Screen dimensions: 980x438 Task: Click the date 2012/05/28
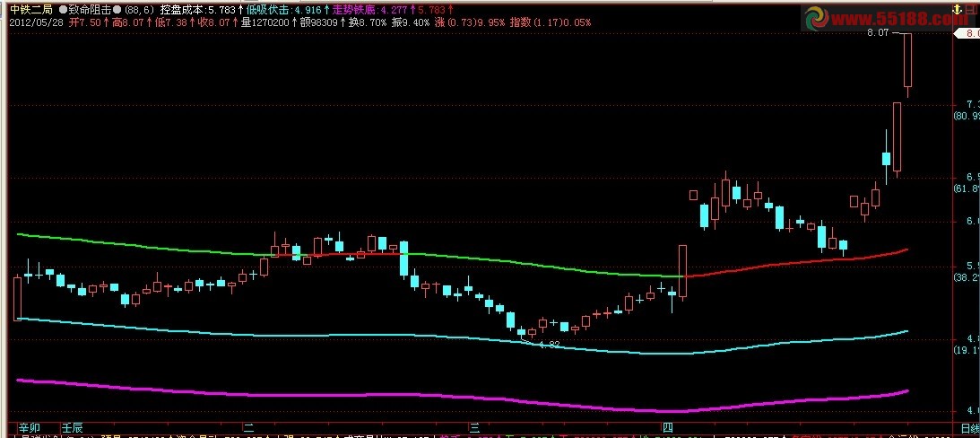(x=37, y=22)
